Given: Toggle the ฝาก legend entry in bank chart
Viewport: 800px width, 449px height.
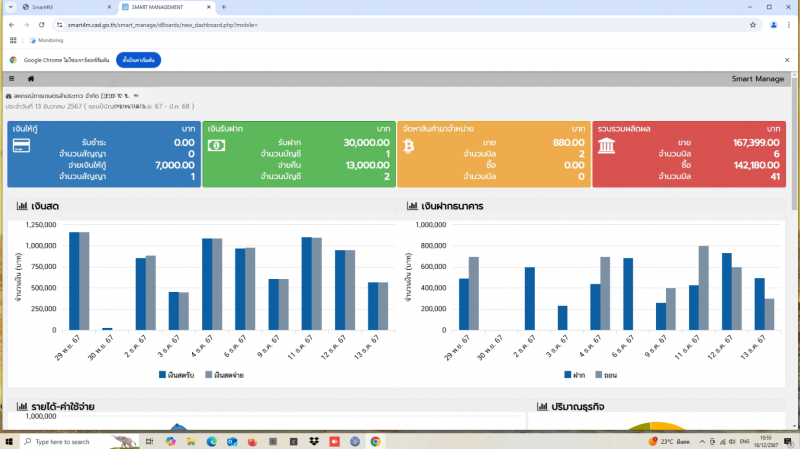Looking at the screenshot, I should 575,375.
